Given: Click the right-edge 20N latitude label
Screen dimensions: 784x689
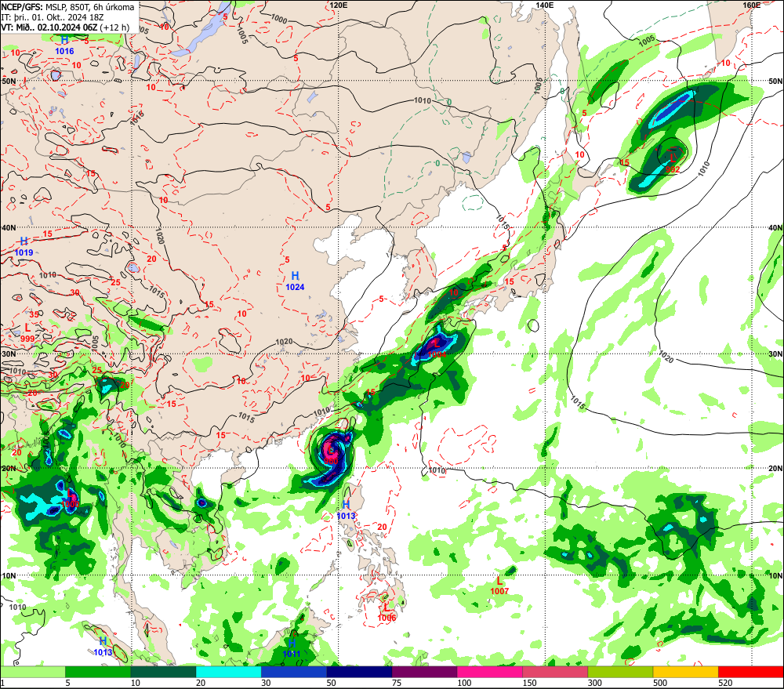Looking at the screenshot, I should coord(775,469).
